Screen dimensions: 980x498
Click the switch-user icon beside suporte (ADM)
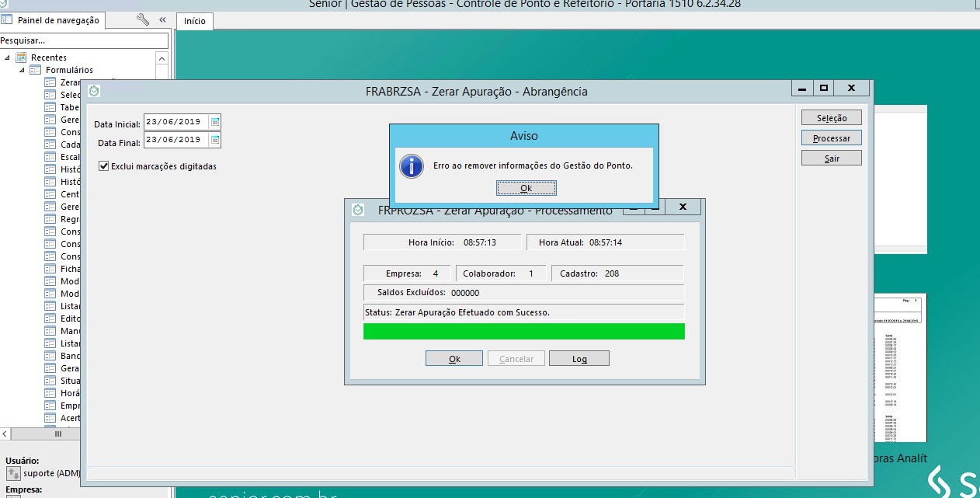point(13,473)
